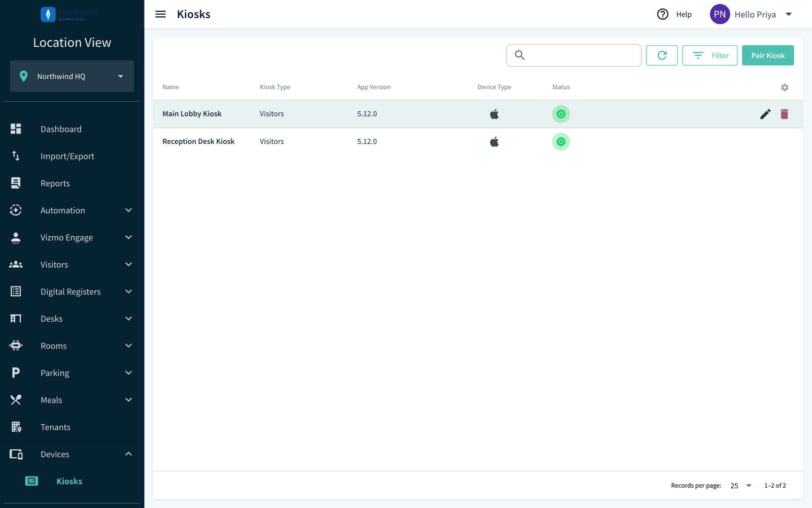Open the Filter button
This screenshot has width=812, height=508.
click(709, 55)
